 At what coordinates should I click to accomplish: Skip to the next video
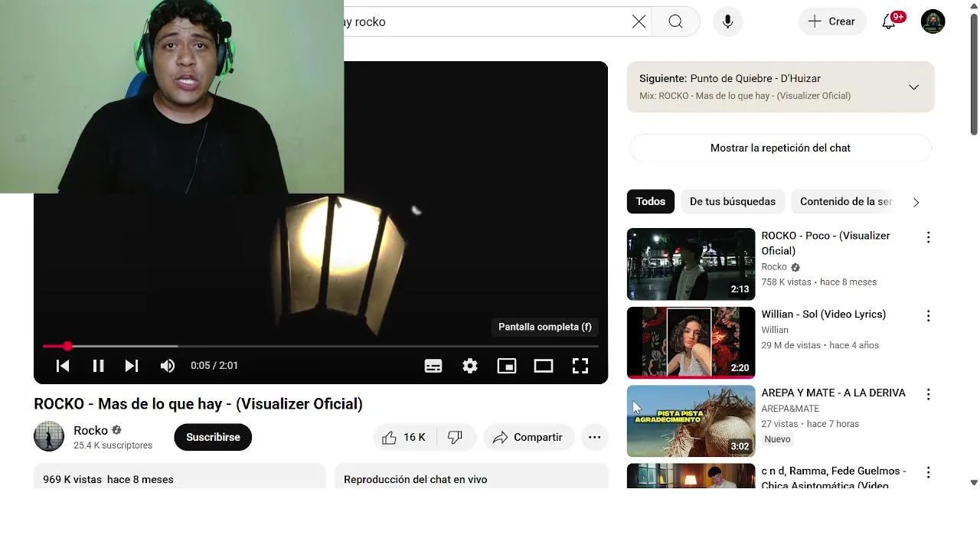(x=132, y=366)
